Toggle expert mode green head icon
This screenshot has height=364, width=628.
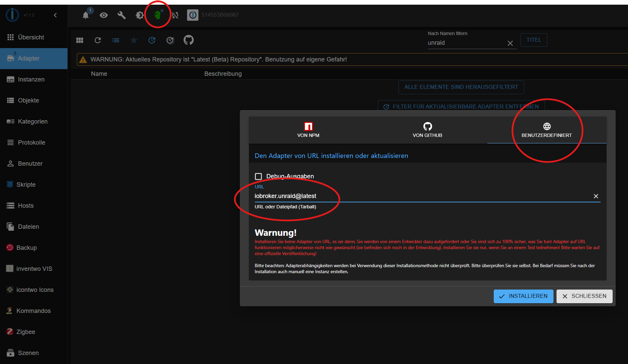[158, 15]
